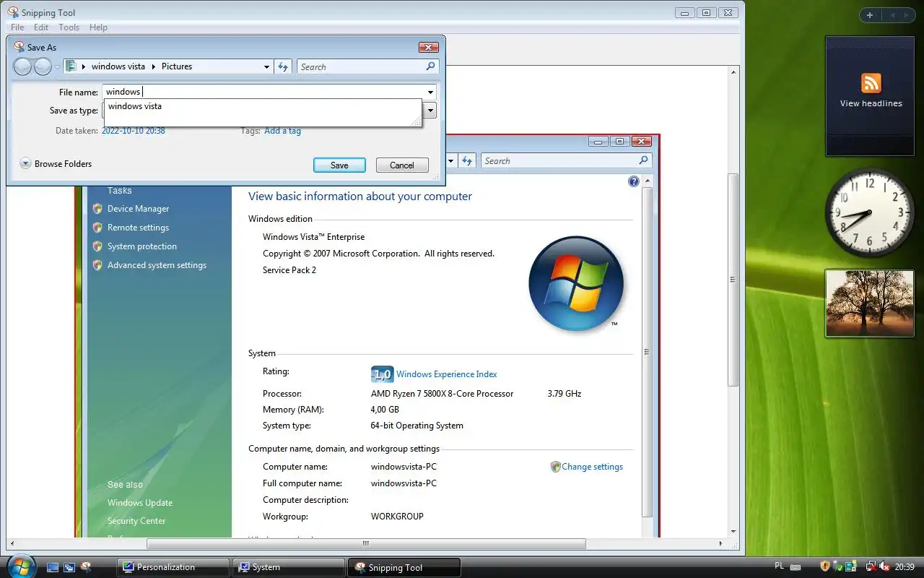Click 'System protection' in the captured snip
The height and width of the screenshot is (578, 924).
coord(142,246)
